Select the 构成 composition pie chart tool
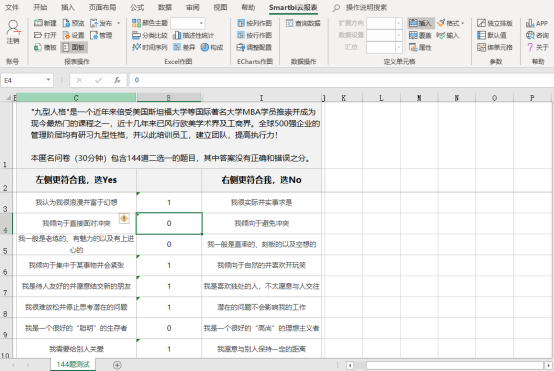The image size is (554, 371). coord(212,47)
